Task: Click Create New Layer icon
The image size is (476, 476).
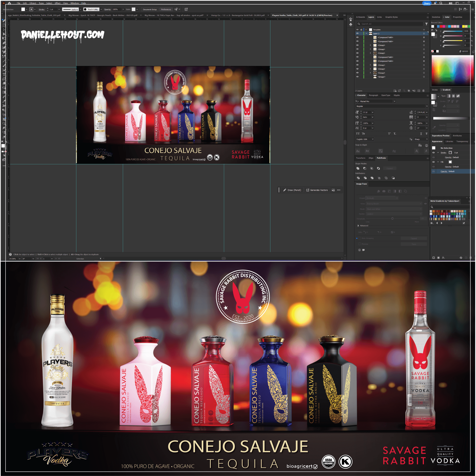Action: click(419, 91)
